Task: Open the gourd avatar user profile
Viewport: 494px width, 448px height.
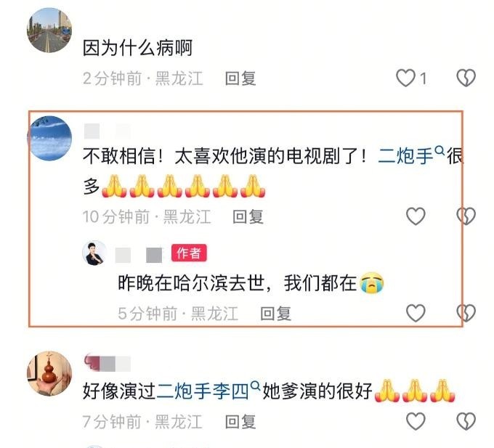Action: tap(49, 373)
